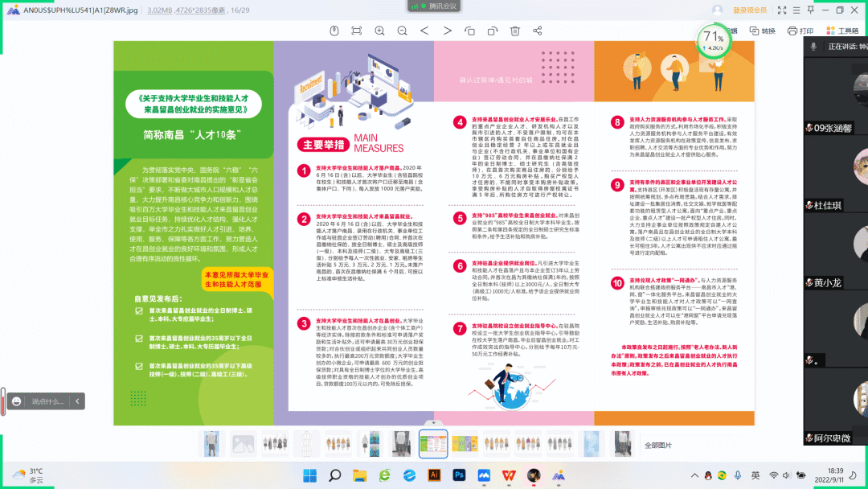Image resolution: width=868 pixels, height=489 pixels.
Task: Click the share icon in toolbar
Action: [x=538, y=31]
